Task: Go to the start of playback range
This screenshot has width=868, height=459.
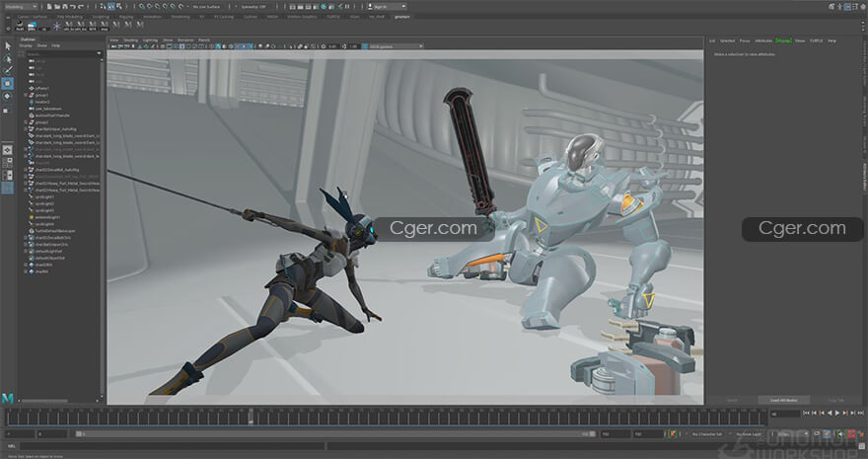Action: point(806,413)
